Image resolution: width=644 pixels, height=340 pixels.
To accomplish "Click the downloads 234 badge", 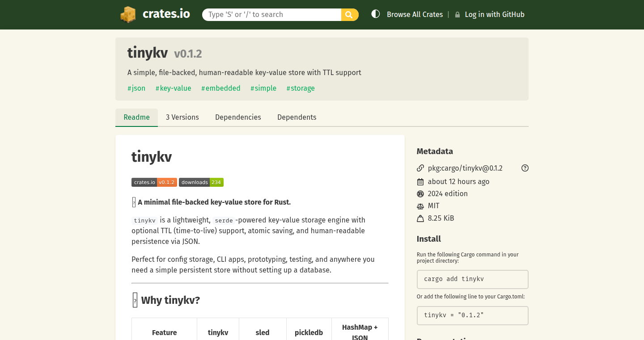I will click(x=201, y=182).
